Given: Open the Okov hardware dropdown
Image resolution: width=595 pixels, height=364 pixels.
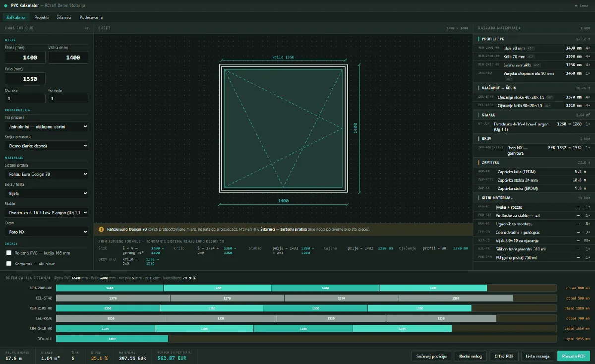Looking at the screenshot, I should (x=47, y=232).
